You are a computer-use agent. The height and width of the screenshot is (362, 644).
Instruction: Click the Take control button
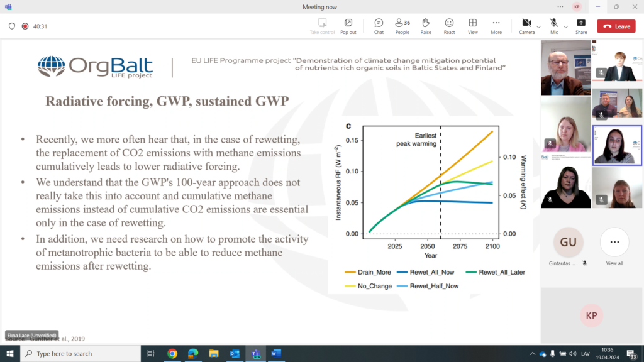point(322,26)
